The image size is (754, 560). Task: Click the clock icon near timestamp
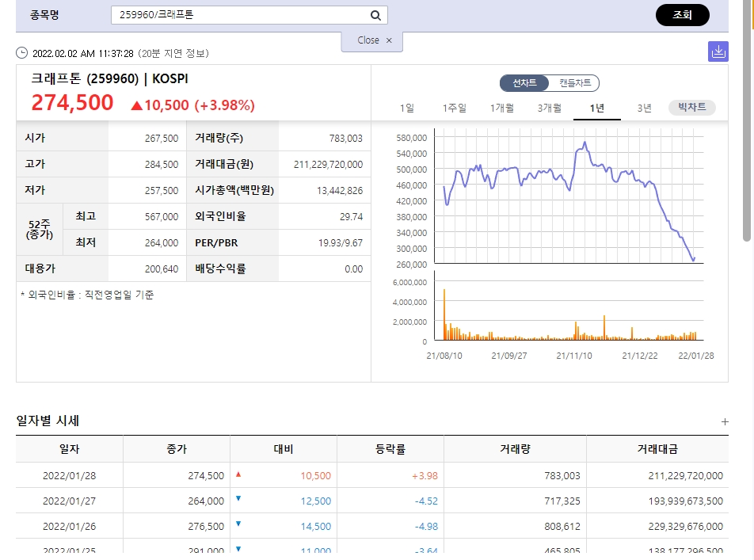tap(21, 53)
